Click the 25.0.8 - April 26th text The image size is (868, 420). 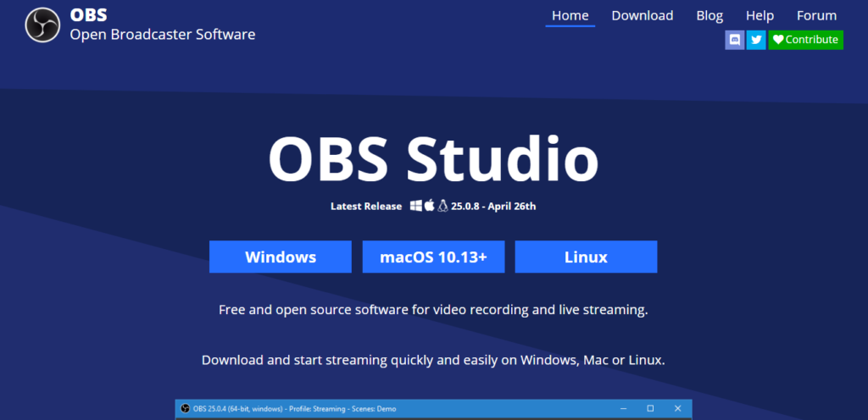(x=494, y=207)
